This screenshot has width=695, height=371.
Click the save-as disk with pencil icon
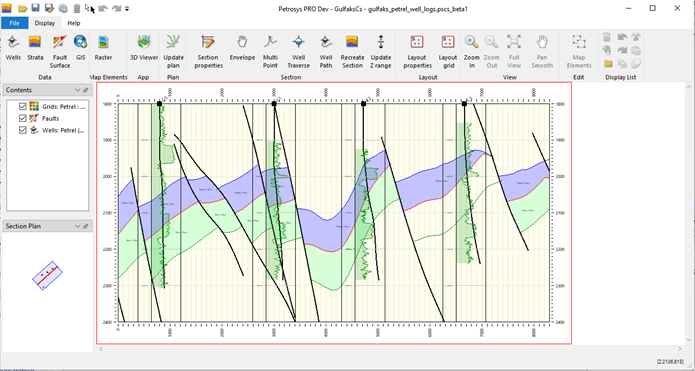[49, 8]
